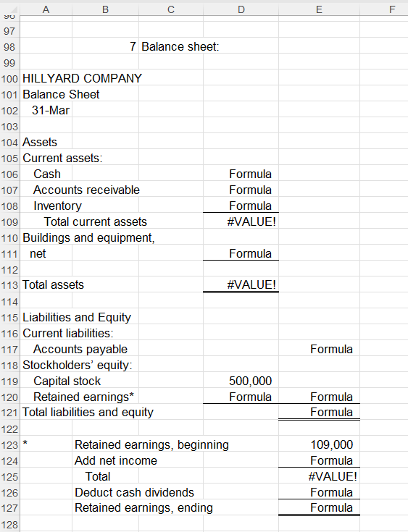Click the 'Capital stock' label
This screenshot has height=532, width=408.
[x=67, y=381]
